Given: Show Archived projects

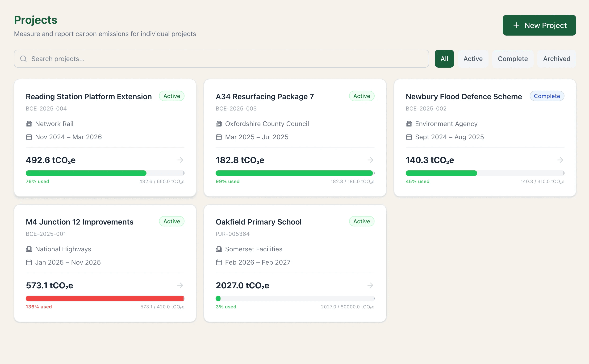Looking at the screenshot, I should click(556, 59).
